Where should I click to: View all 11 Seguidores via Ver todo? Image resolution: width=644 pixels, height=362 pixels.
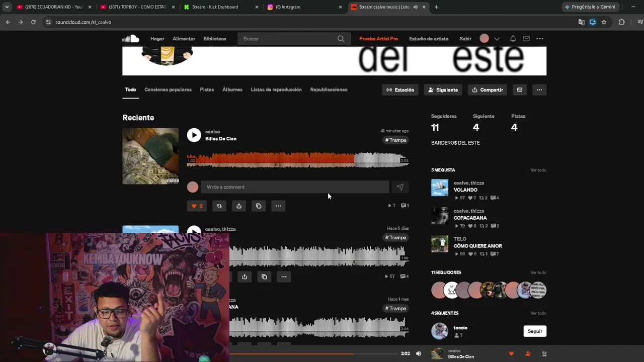538,273
